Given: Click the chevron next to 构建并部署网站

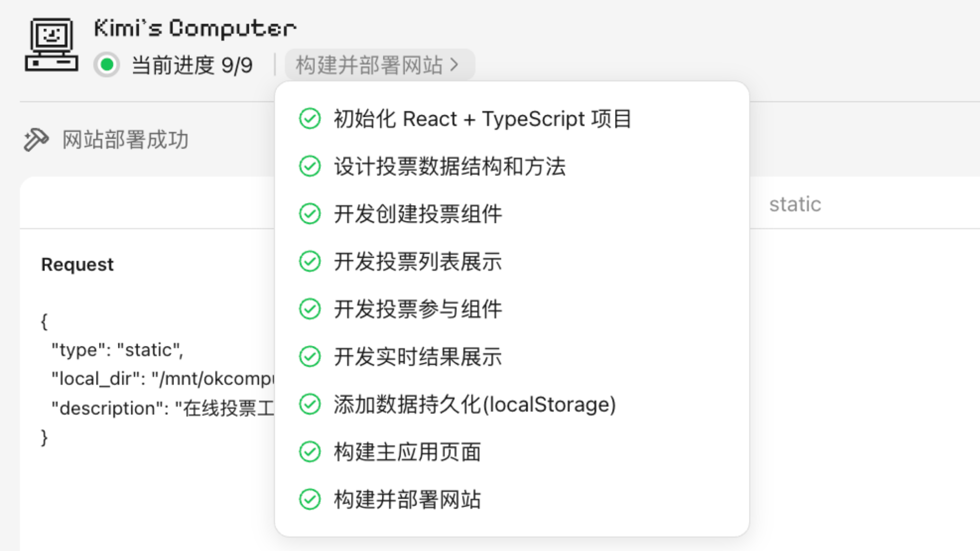Looking at the screenshot, I should [x=454, y=65].
